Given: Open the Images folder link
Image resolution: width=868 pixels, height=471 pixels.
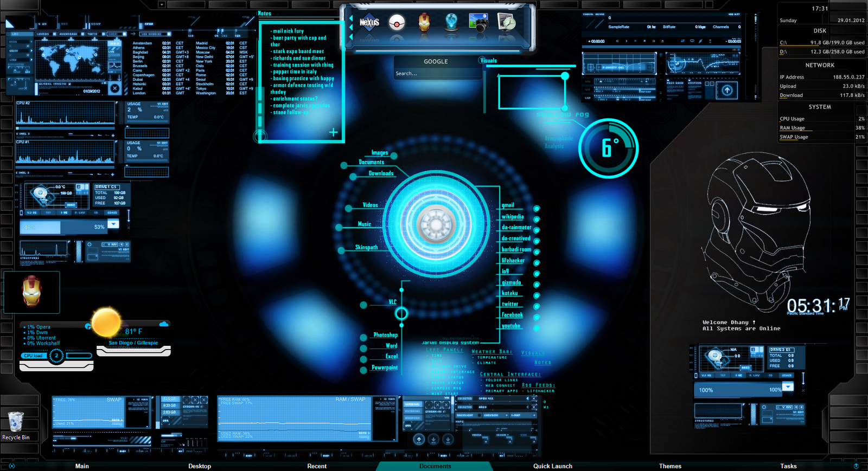Looking at the screenshot, I should click(x=380, y=153).
